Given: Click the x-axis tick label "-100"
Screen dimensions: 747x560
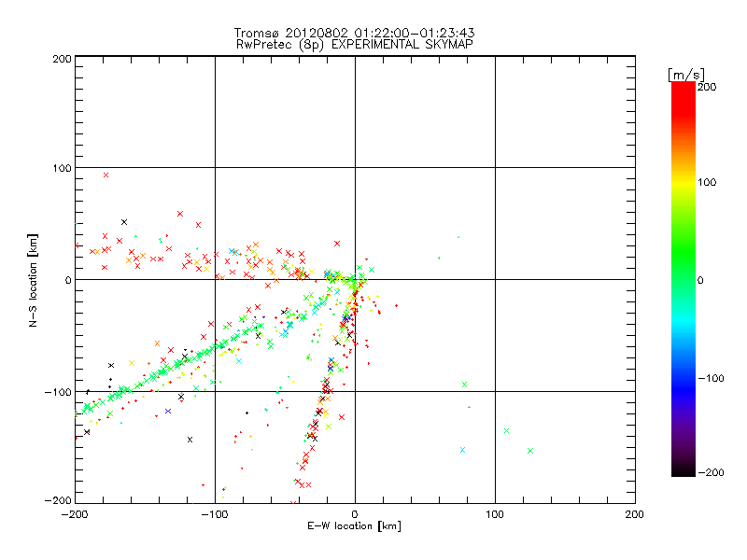Looking at the screenshot, I should coord(215,515).
